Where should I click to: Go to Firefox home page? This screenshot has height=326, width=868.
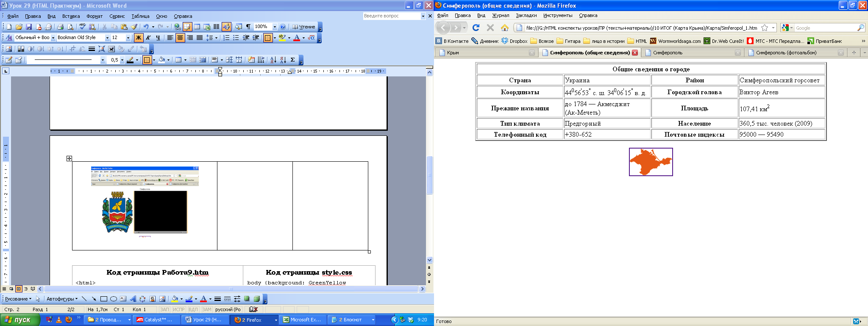(x=504, y=28)
